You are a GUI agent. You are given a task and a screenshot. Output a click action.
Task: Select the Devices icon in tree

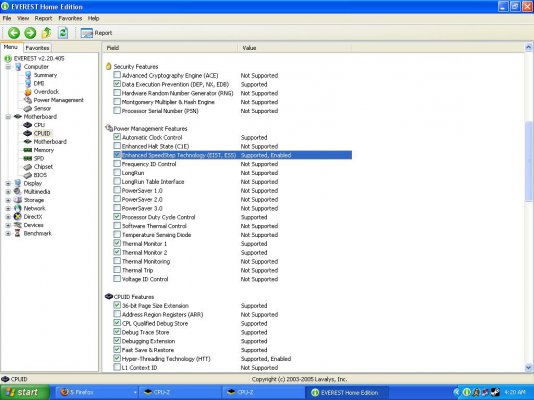point(18,225)
